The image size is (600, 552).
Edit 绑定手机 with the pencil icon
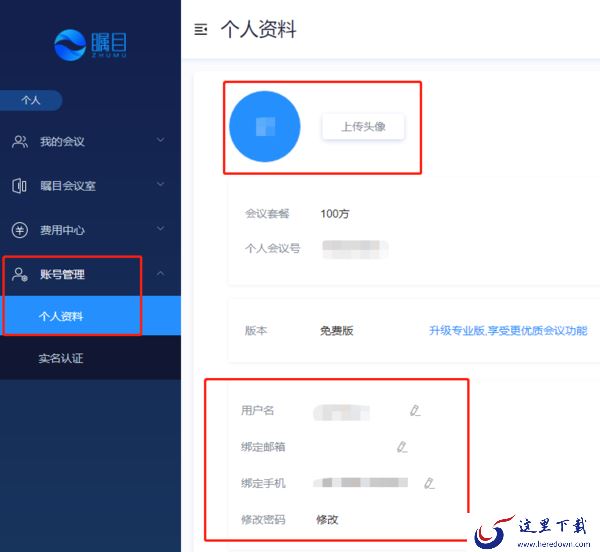tap(429, 483)
